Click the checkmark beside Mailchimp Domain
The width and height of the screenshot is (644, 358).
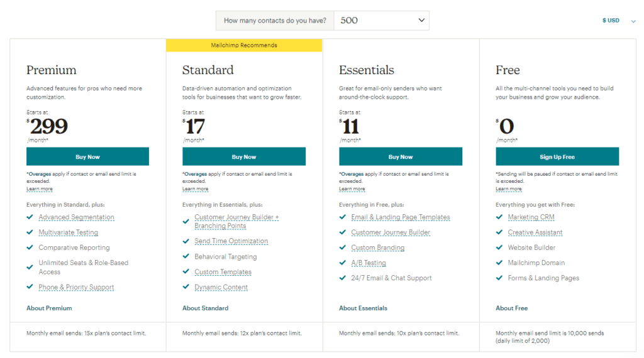click(499, 263)
